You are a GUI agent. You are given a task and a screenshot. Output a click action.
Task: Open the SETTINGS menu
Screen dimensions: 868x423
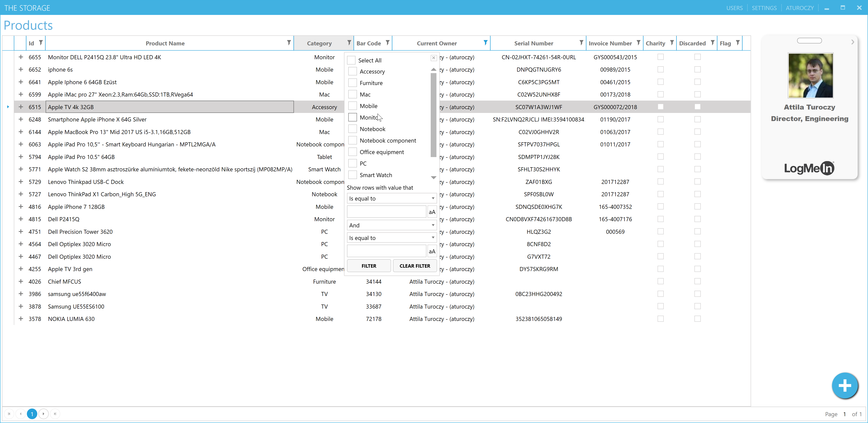(764, 8)
